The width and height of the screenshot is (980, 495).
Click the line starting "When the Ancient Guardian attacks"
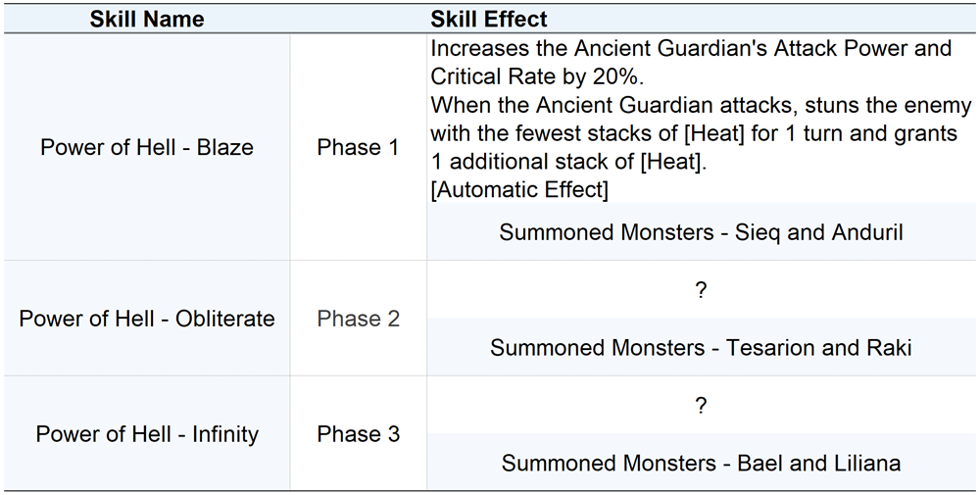(700, 105)
